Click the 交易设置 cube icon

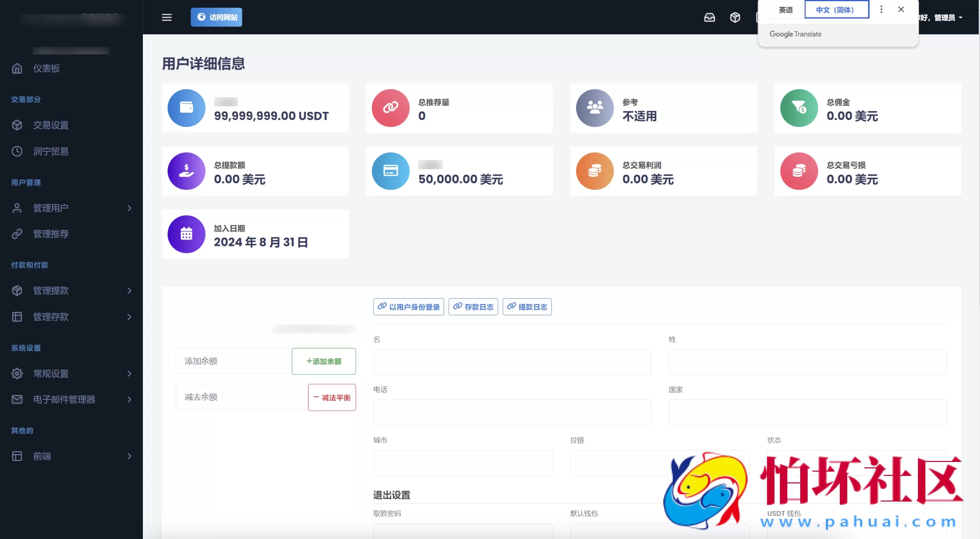coord(17,125)
